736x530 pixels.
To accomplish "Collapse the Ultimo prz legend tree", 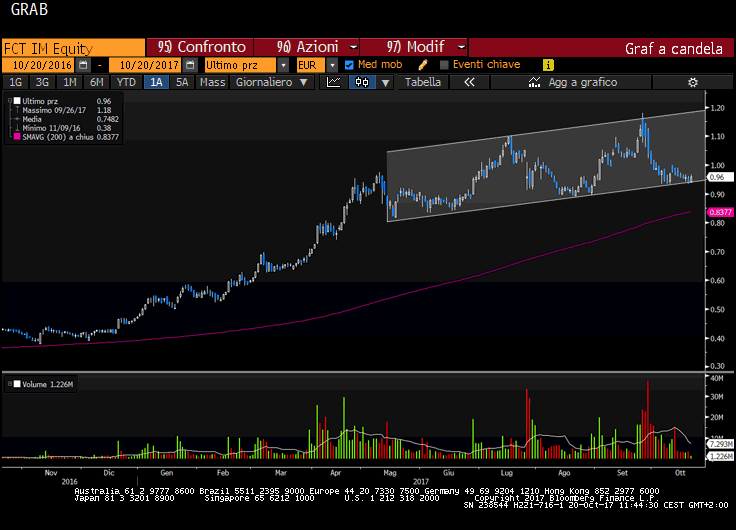I will [12, 101].
